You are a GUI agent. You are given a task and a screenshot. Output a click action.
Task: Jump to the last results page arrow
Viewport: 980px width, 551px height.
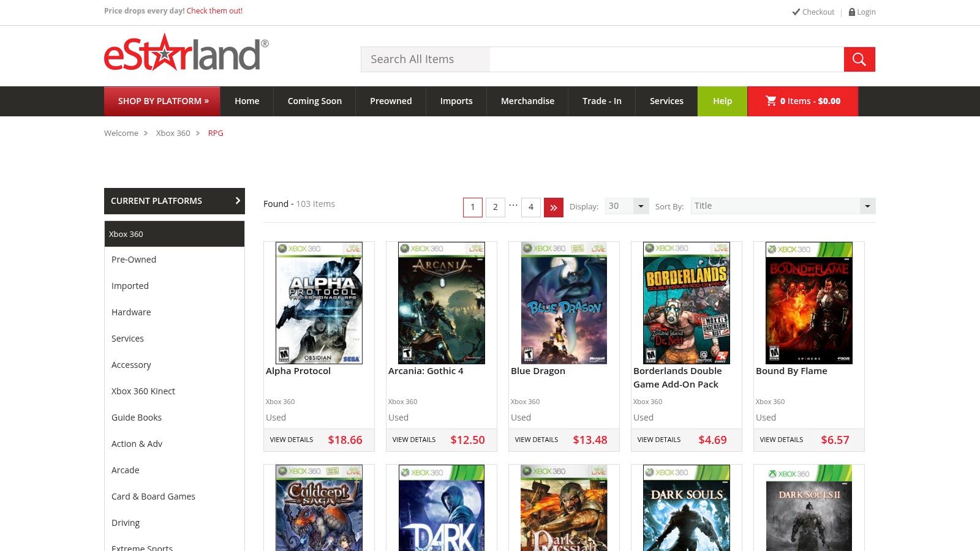pyautogui.click(x=554, y=208)
